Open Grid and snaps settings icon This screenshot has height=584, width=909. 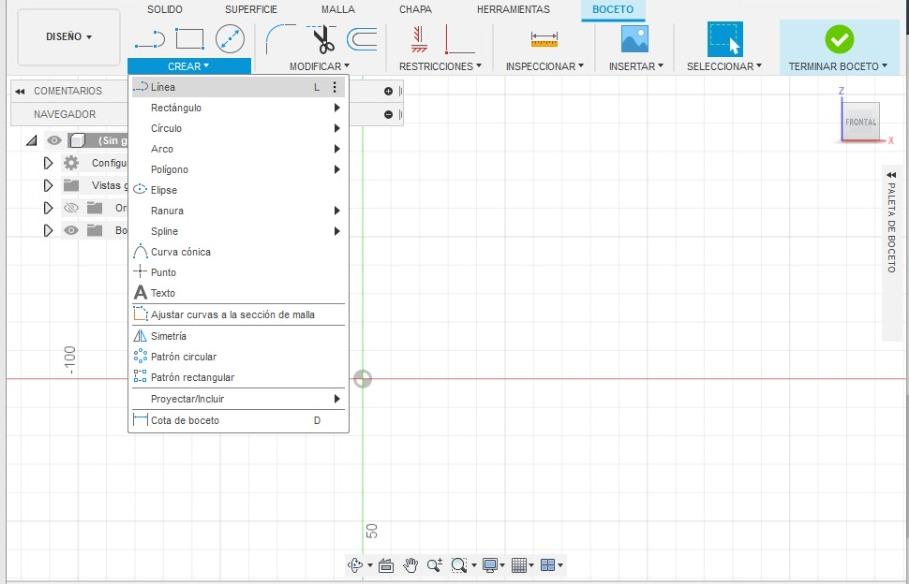519,565
